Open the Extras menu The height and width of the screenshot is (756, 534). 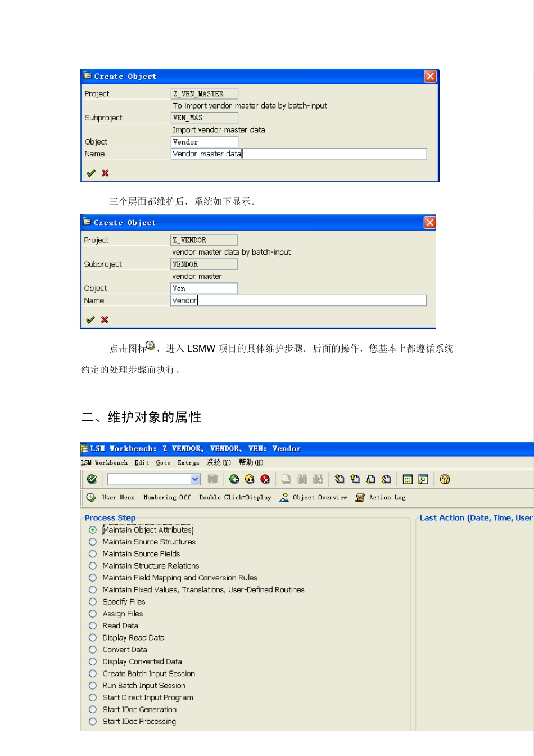tap(188, 463)
